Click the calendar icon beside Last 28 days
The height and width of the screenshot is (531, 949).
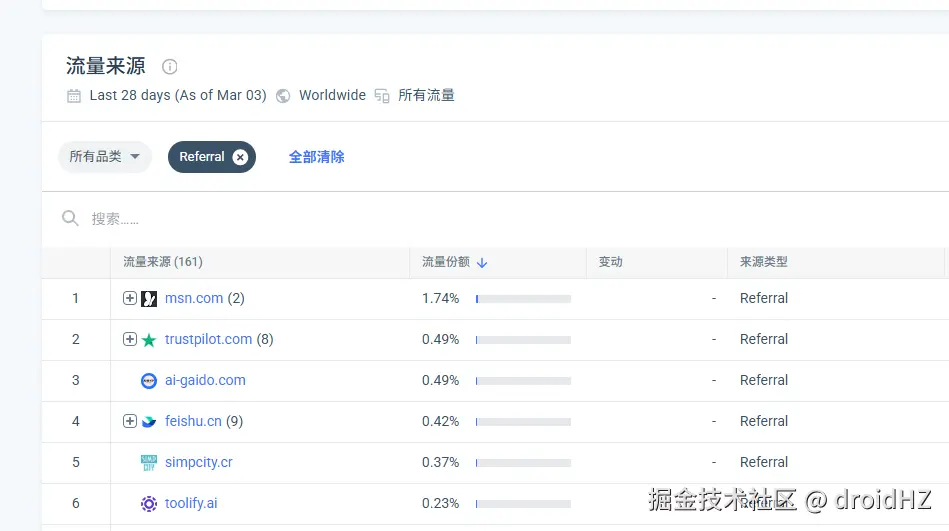[x=74, y=96]
